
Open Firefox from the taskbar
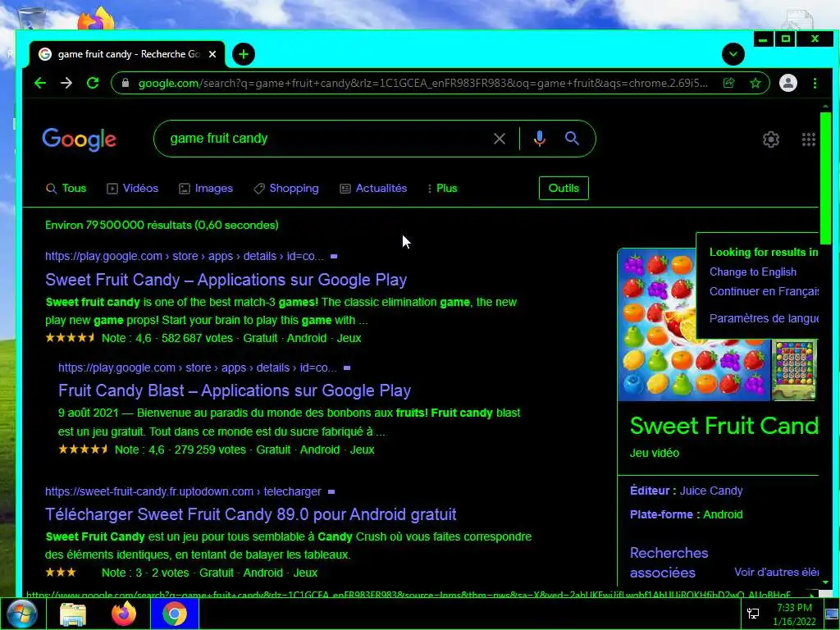(124, 614)
